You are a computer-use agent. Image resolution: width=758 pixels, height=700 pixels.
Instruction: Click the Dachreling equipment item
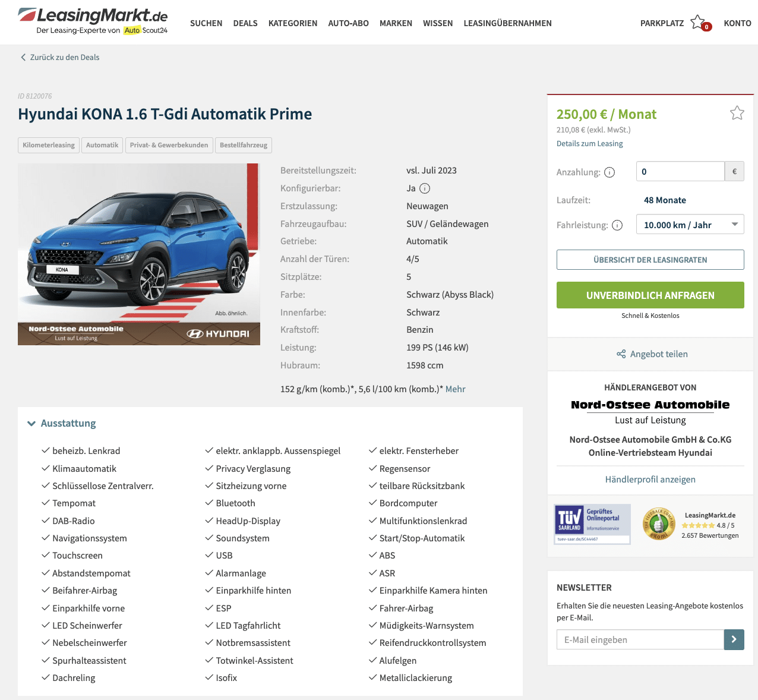(x=74, y=678)
